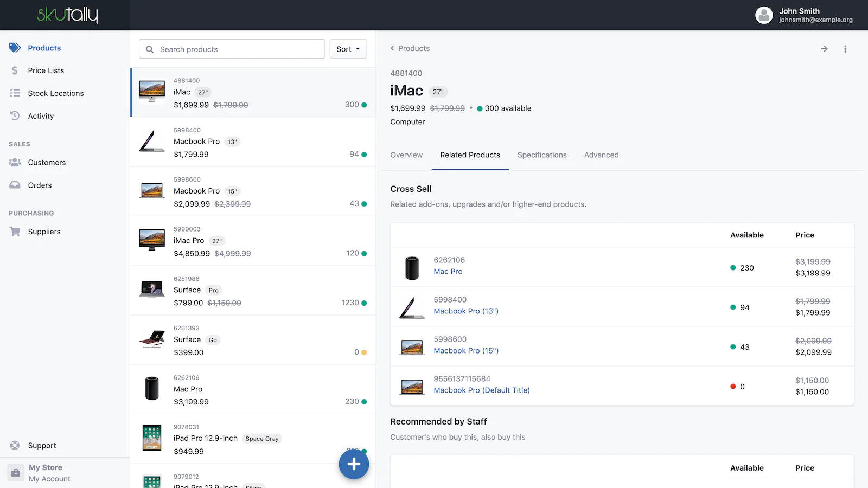868x488 pixels.
Task: Click the "300 available" stock status
Action: pos(504,108)
